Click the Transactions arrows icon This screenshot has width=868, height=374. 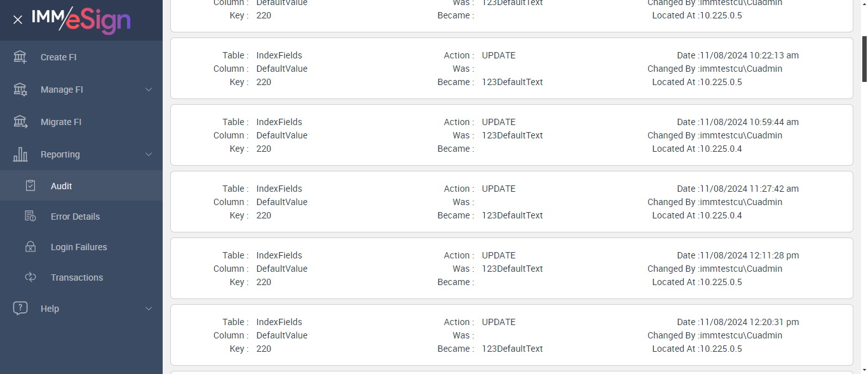[31, 277]
